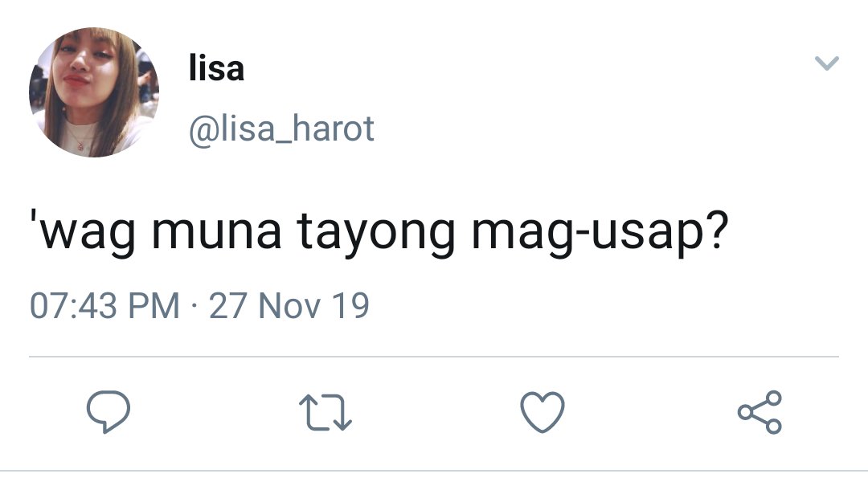
Task: Tap the comment bubble to add a reply
Action: coord(108,411)
